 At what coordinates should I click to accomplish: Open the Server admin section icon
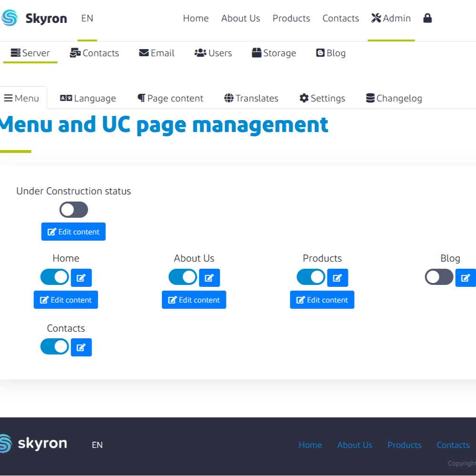(x=15, y=53)
